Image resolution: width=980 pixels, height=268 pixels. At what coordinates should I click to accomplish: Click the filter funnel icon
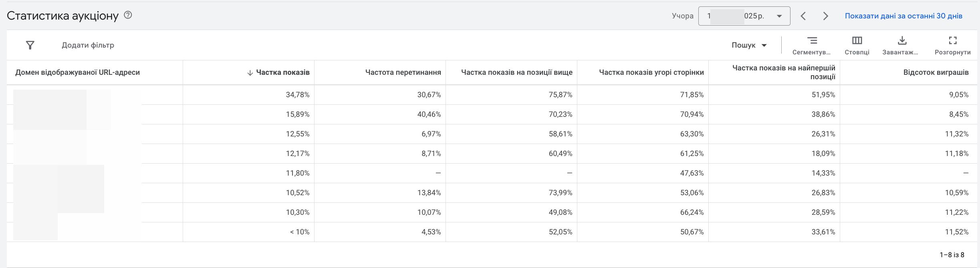pos(30,45)
